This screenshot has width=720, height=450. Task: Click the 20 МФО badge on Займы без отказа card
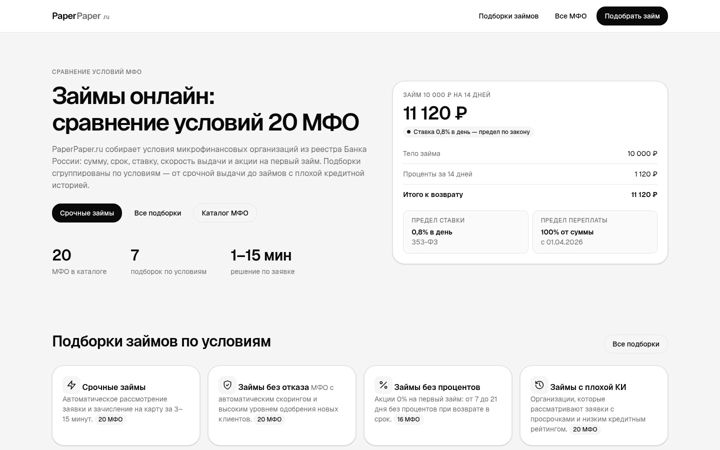click(x=269, y=419)
